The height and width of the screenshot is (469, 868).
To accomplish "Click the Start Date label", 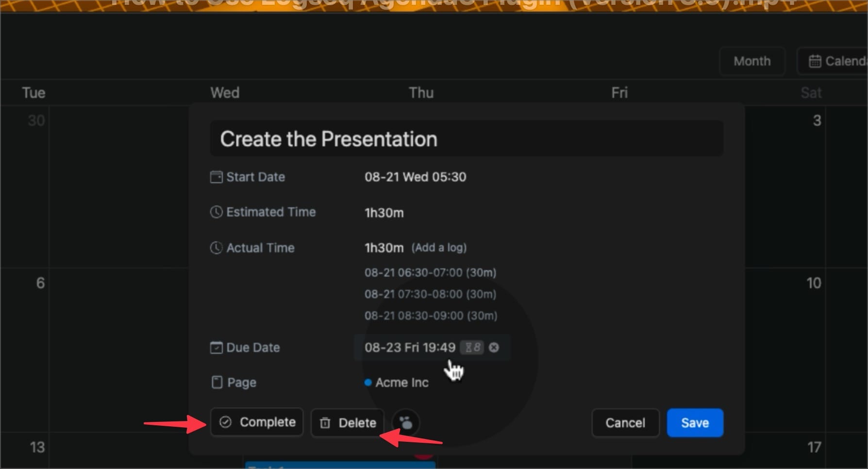I will pos(256,177).
